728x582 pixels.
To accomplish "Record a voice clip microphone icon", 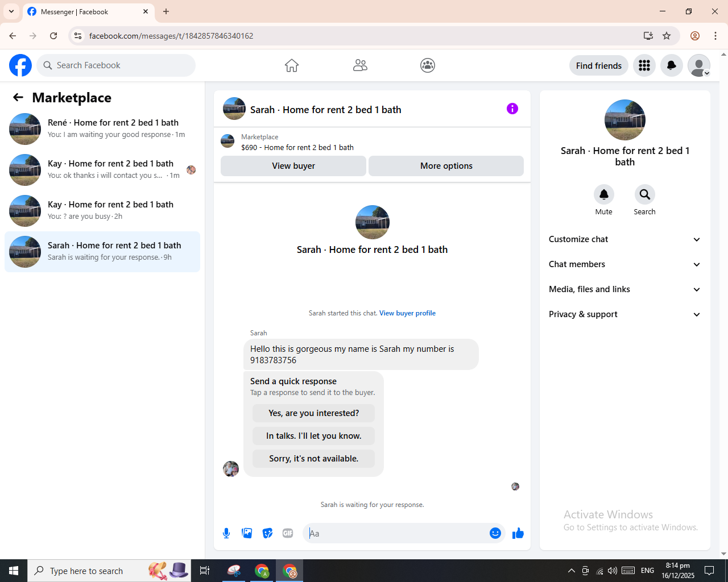I will click(x=226, y=533).
